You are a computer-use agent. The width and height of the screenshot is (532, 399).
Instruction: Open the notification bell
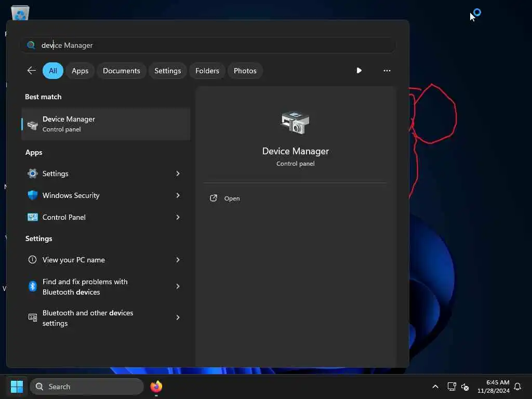(517, 387)
